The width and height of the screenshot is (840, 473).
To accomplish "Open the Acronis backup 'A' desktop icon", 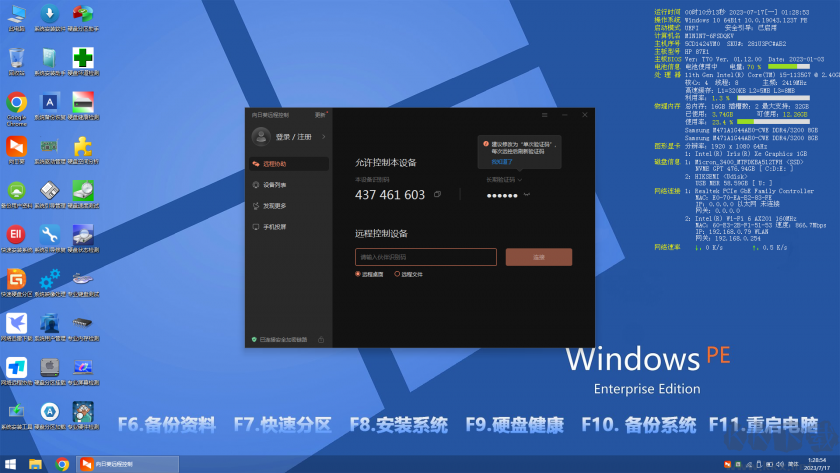I will (x=50, y=106).
